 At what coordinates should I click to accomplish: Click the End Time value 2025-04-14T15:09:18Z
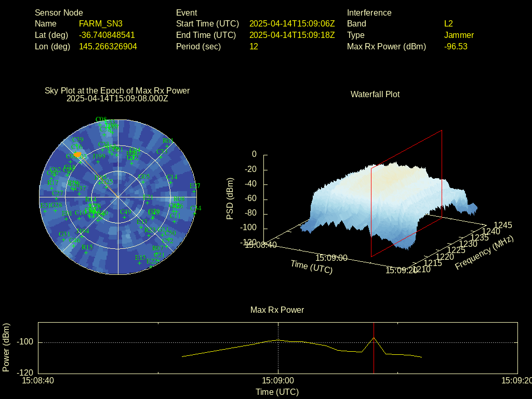click(x=292, y=35)
